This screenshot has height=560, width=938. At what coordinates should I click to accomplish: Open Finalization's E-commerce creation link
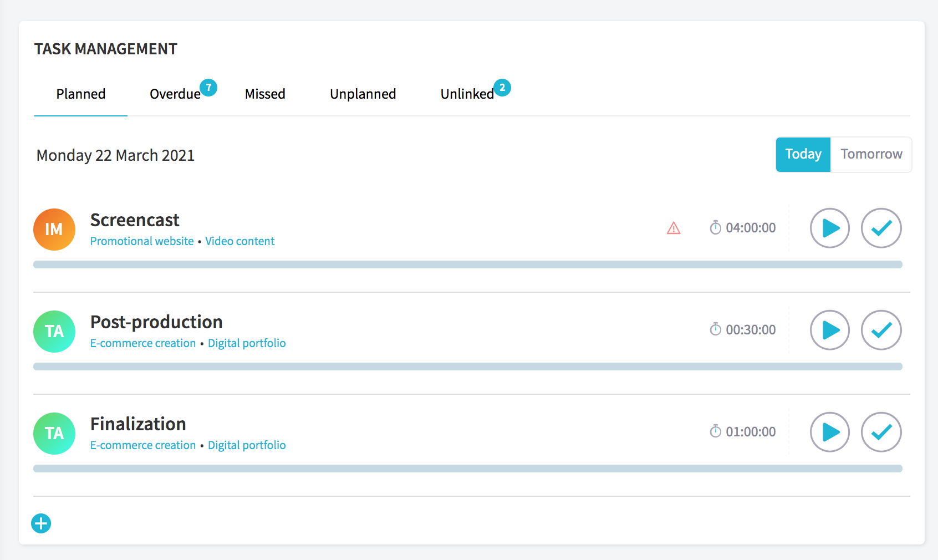coord(143,445)
